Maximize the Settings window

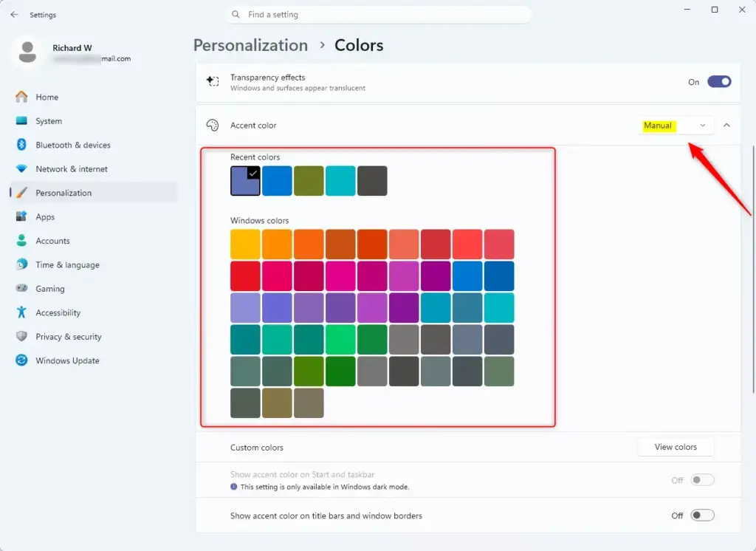click(715, 10)
